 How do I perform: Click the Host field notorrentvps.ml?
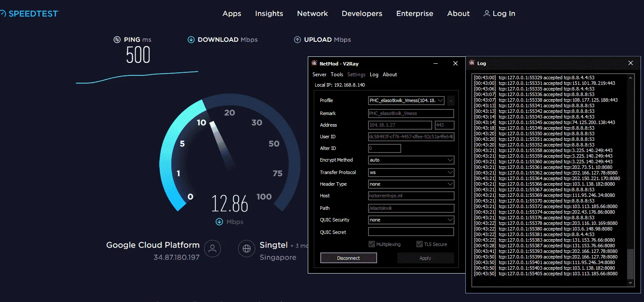(411, 196)
